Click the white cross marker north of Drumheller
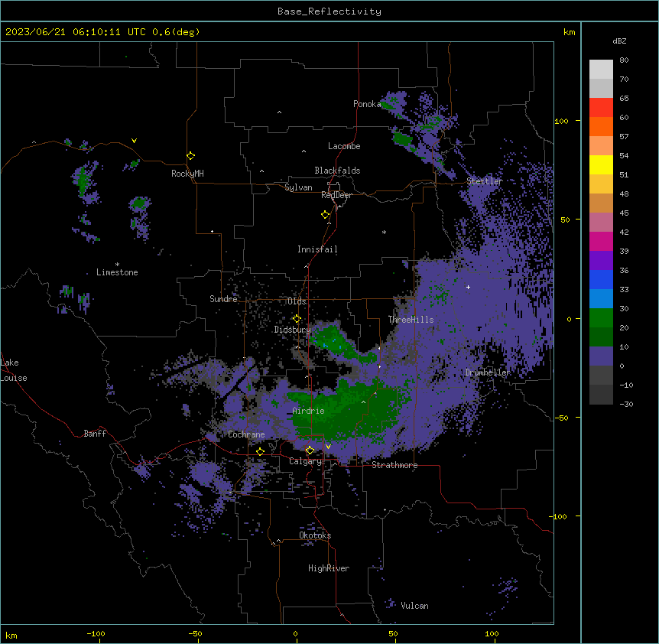The width and height of the screenshot is (659, 644). pos(468,287)
